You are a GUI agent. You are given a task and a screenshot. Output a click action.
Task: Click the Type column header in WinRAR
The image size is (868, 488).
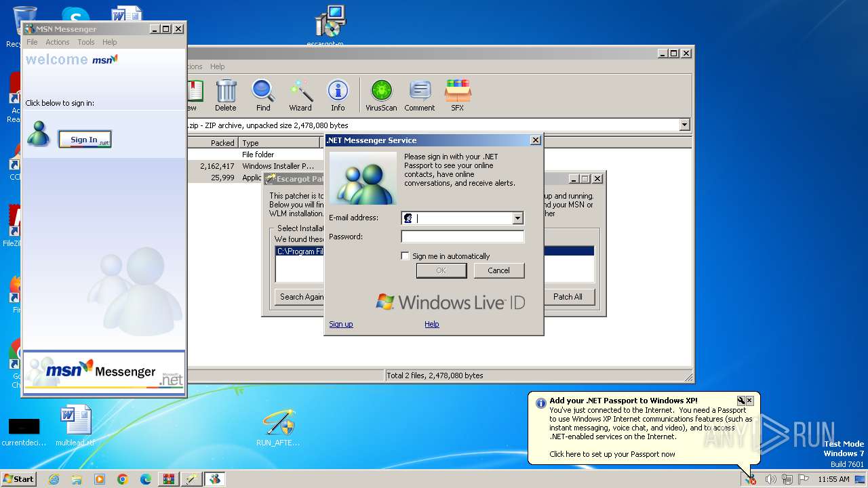pyautogui.click(x=279, y=142)
